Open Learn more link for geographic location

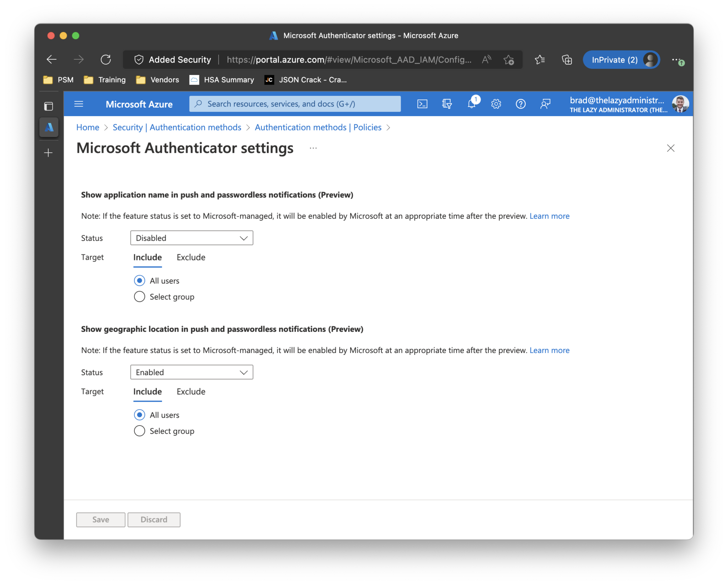tap(549, 350)
